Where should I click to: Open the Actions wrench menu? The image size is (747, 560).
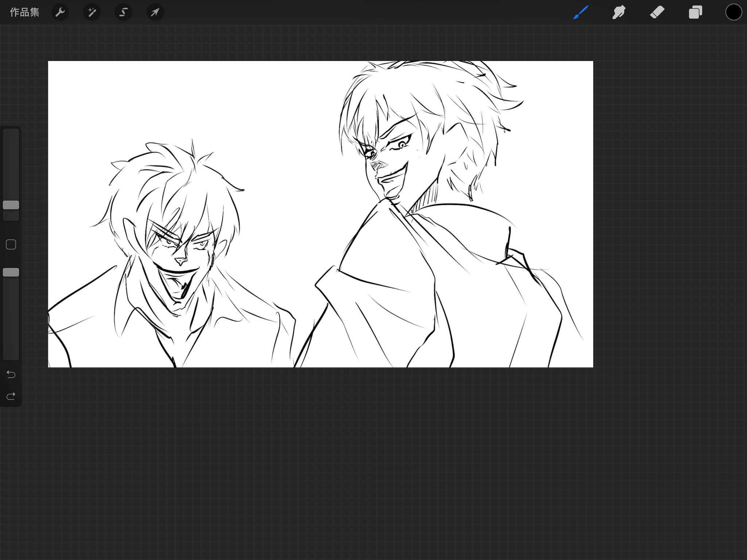point(60,12)
